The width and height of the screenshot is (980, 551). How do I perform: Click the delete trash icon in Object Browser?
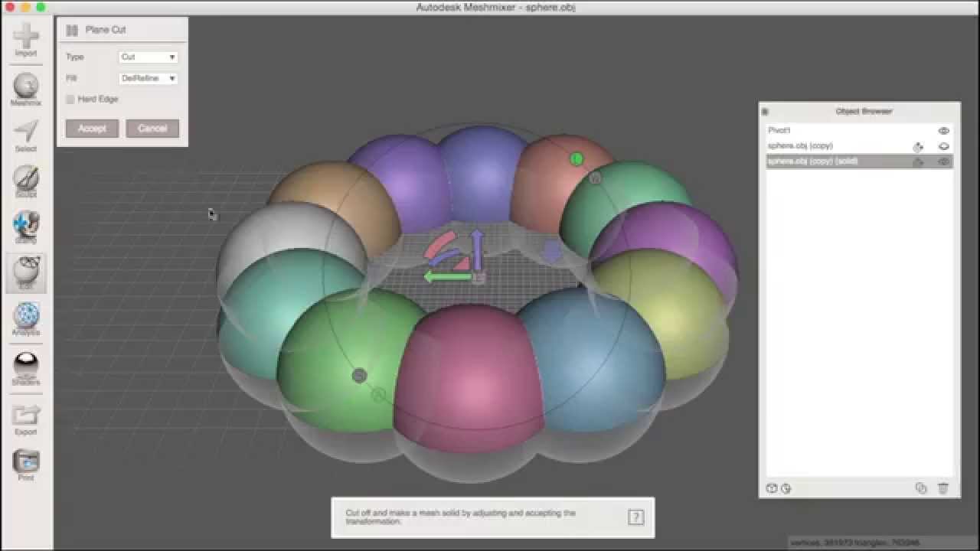pyautogui.click(x=943, y=488)
